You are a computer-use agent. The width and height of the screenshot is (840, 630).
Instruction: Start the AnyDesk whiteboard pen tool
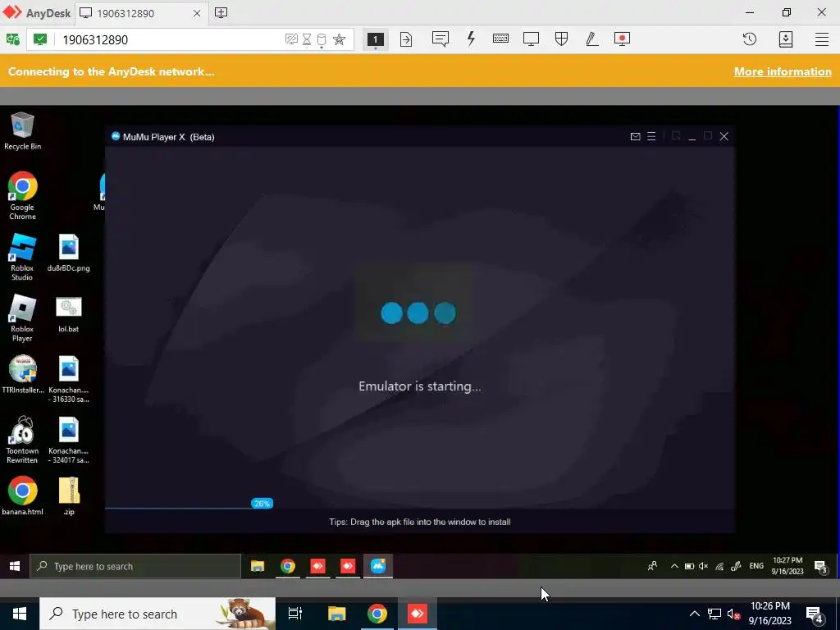(592, 39)
